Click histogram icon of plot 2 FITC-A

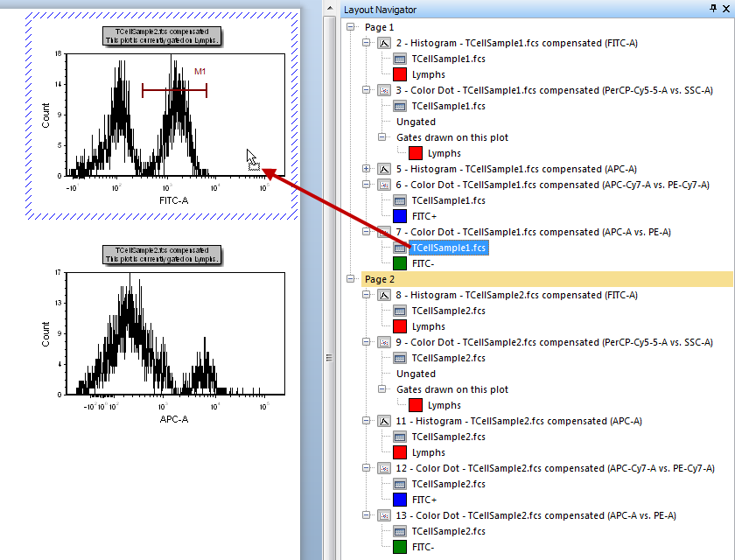383,43
